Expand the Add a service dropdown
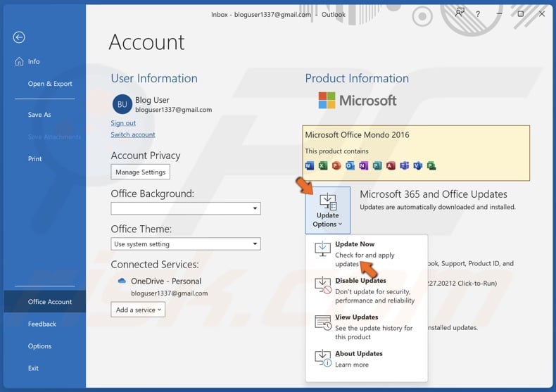Image resolution: width=556 pixels, height=392 pixels. click(x=138, y=310)
